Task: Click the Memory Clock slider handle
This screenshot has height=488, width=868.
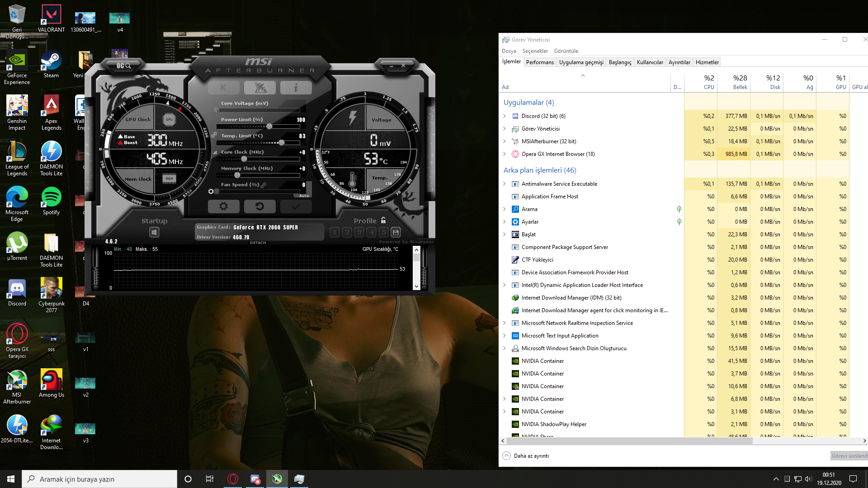Action: (x=237, y=175)
